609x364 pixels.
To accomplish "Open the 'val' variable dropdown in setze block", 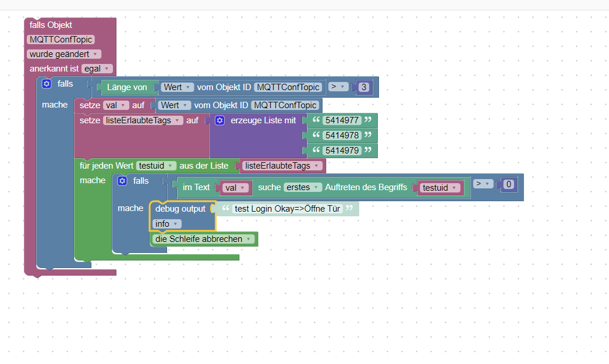I will [x=116, y=105].
